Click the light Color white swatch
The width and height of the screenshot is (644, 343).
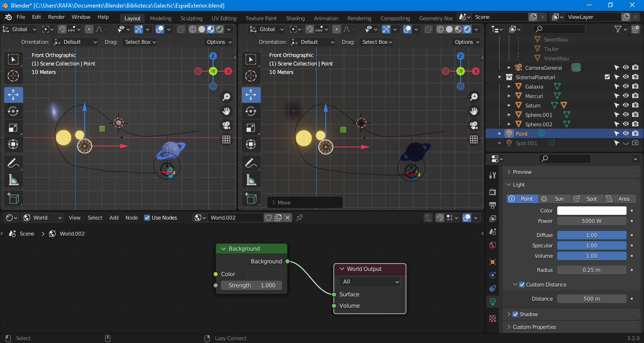click(592, 211)
